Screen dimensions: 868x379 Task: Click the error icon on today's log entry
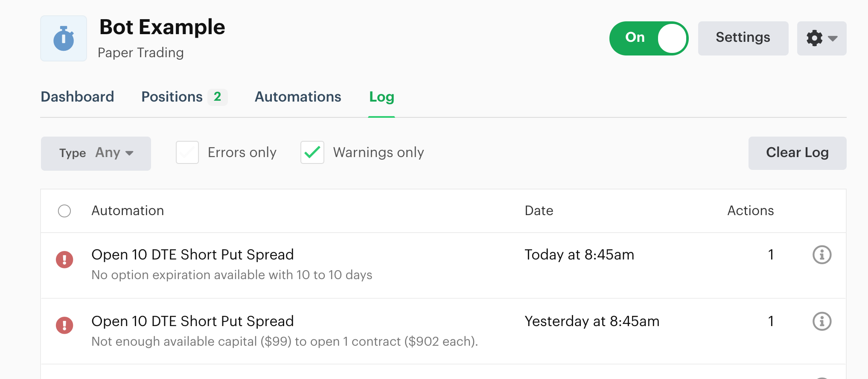click(x=64, y=259)
